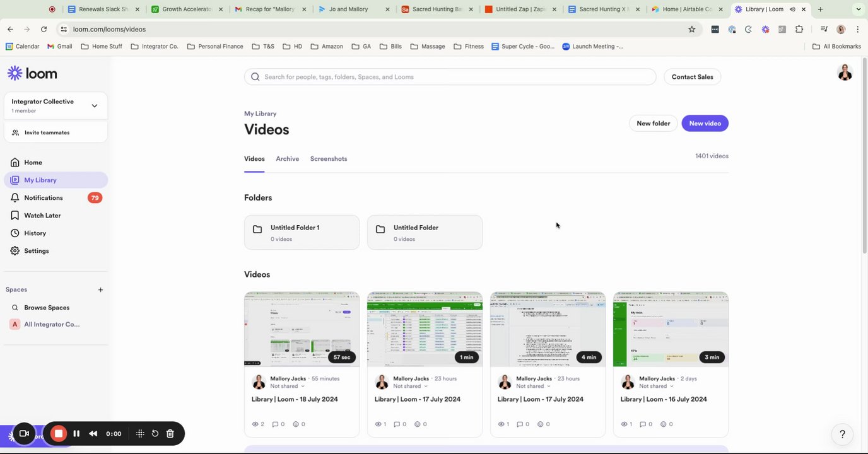The height and width of the screenshot is (454, 868).
Task: Open the Untitled Folder 1 folder
Action: coord(302,233)
